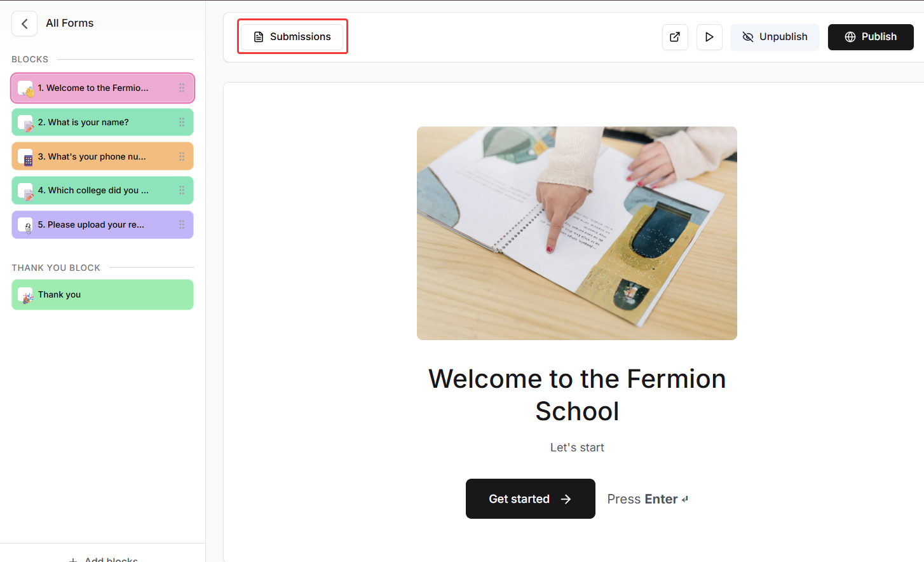
Task: Select the 'Please upload your re...' block
Action: coord(95,224)
